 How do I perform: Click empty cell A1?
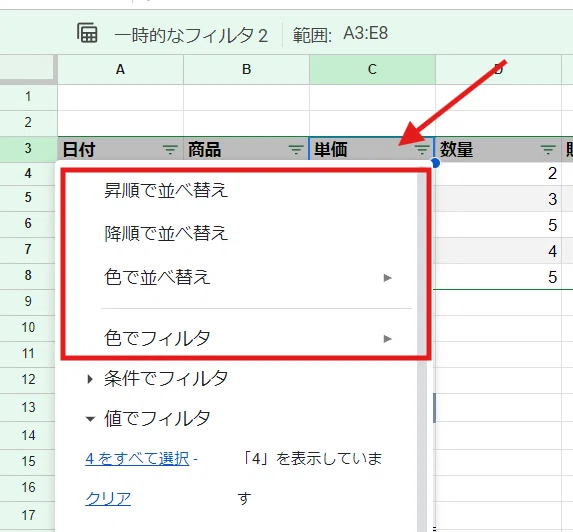[x=120, y=97]
